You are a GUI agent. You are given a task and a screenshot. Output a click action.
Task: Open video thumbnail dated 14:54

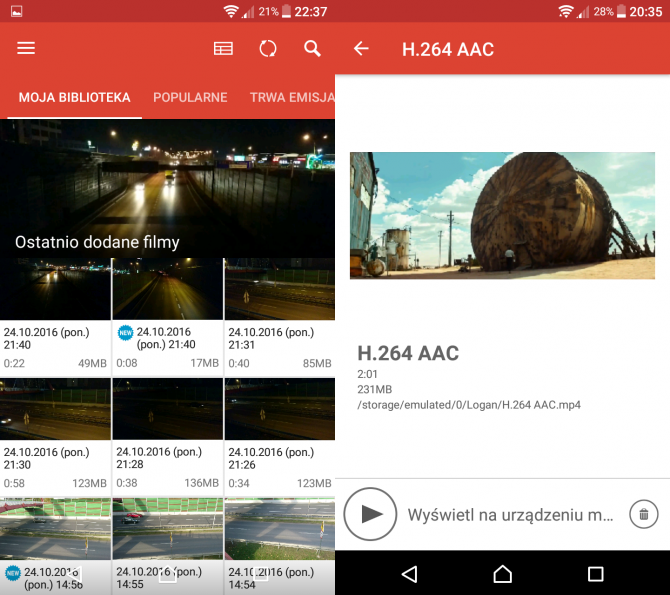[280, 529]
